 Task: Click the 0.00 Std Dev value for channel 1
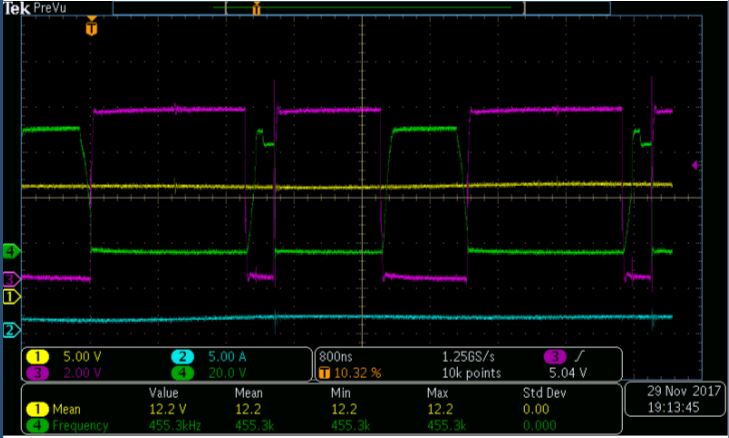pos(536,409)
